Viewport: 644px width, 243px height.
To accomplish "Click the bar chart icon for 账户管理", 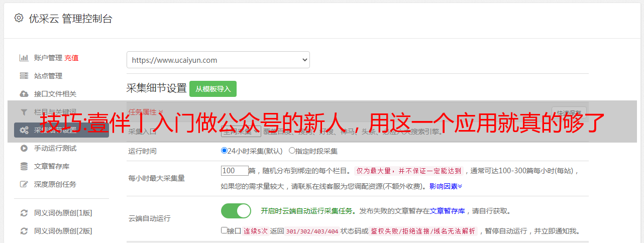I will (24, 58).
